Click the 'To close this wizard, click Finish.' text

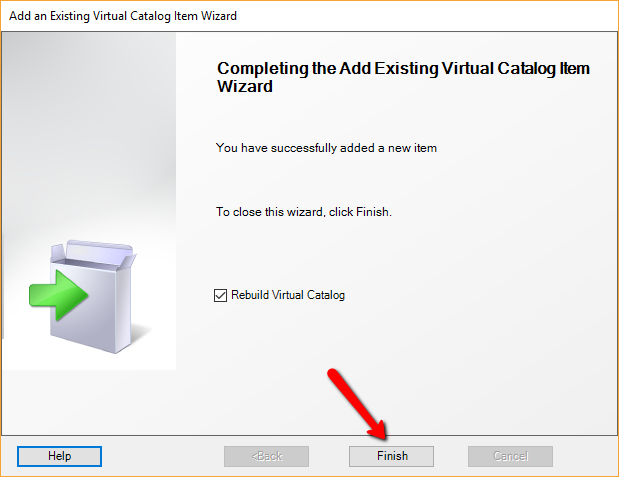304,212
